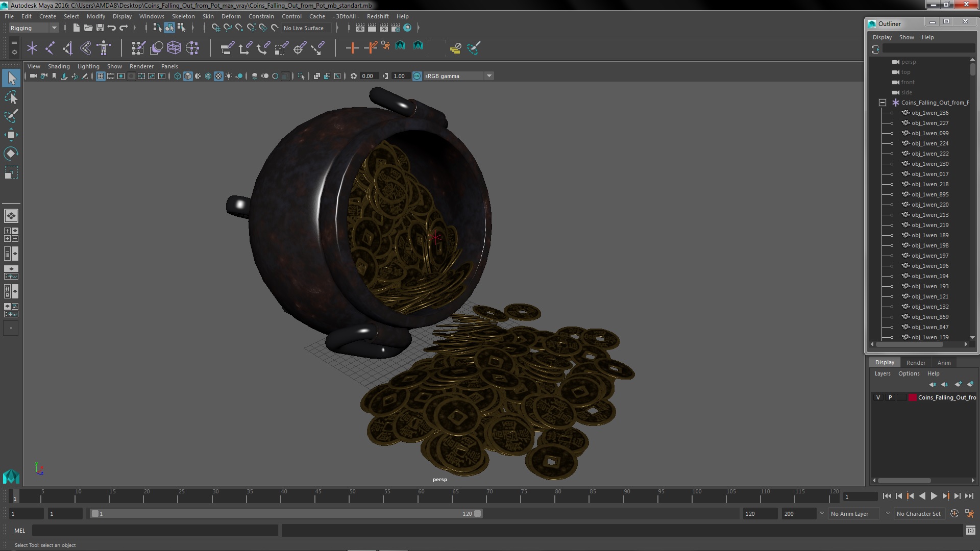Open the Deform menu

tap(231, 16)
